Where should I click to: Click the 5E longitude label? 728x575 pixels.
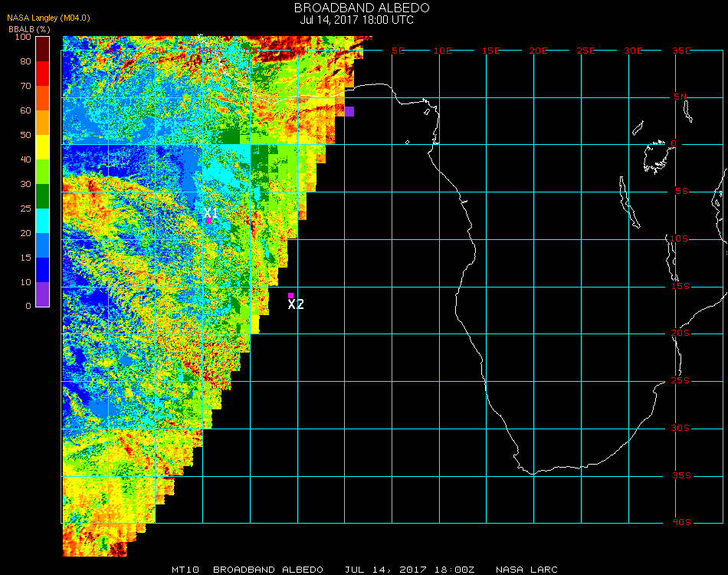coord(398,51)
